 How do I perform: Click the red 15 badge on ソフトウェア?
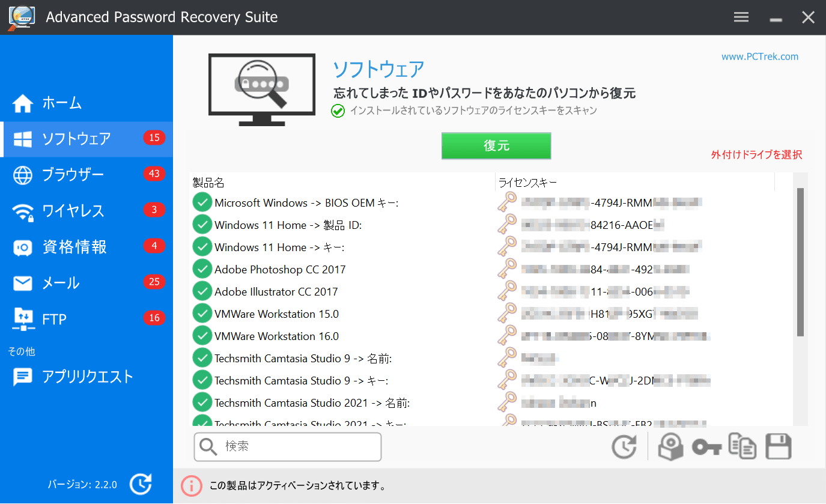[154, 138]
